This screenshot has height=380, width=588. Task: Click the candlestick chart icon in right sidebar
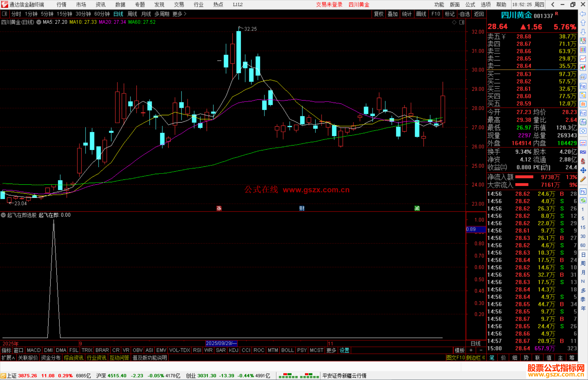pyautogui.click(x=583, y=68)
